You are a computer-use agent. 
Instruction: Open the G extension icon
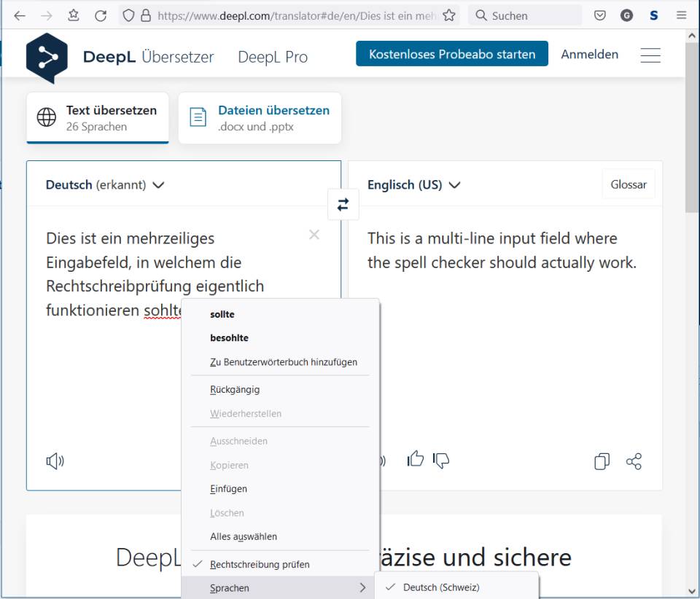point(627,16)
